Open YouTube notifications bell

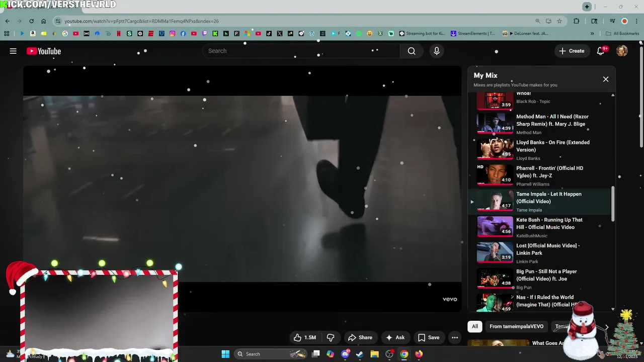click(x=601, y=51)
